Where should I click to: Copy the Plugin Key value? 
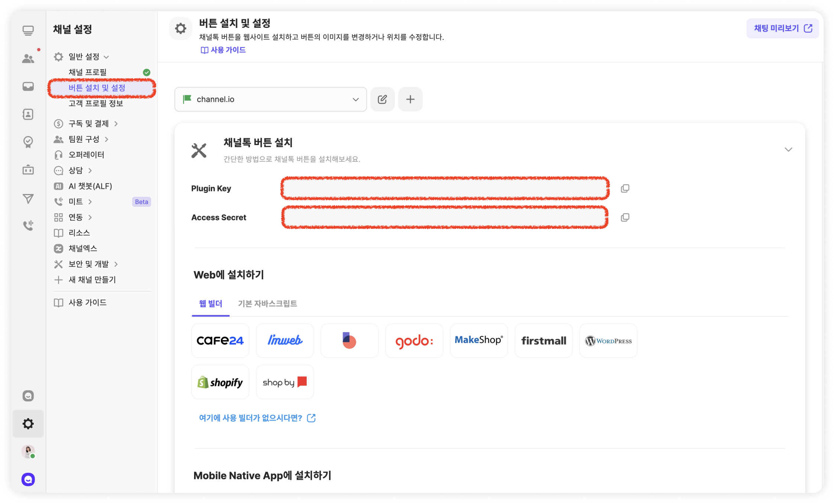[625, 188]
